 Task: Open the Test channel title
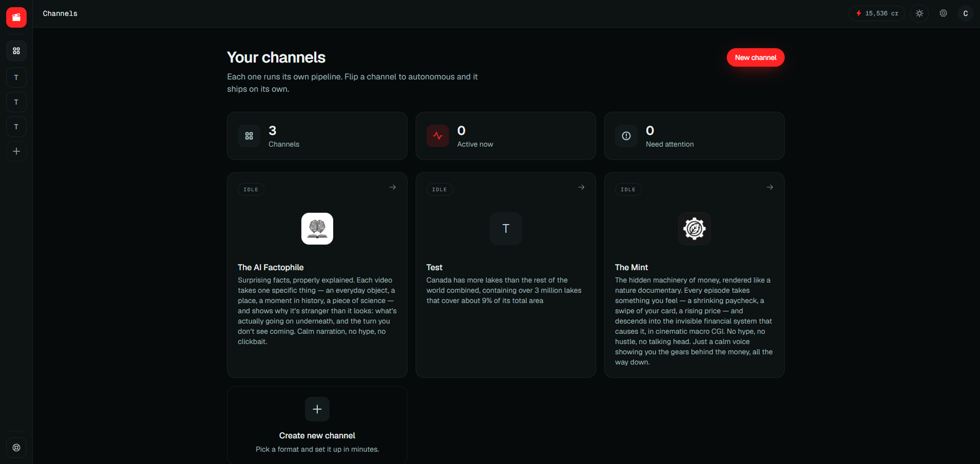point(434,267)
